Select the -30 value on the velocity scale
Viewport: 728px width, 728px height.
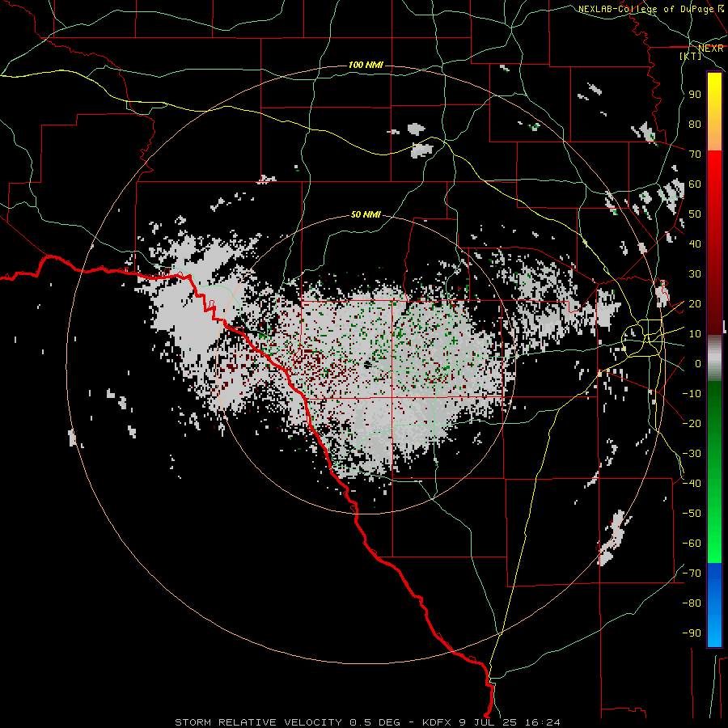click(x=692, y=454)
